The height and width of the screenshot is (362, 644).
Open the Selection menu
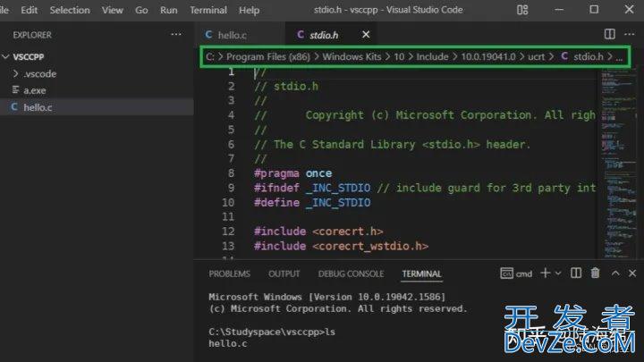(70, 10)
